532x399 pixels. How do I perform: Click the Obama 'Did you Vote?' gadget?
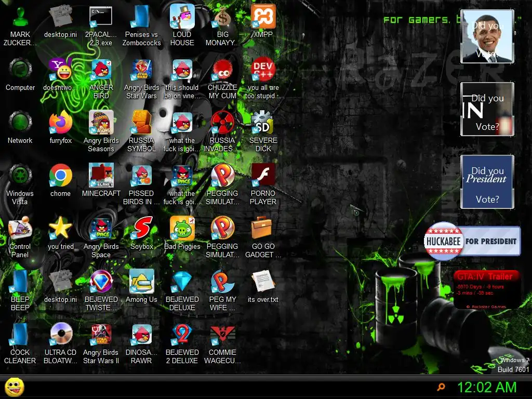pos(487,36)
